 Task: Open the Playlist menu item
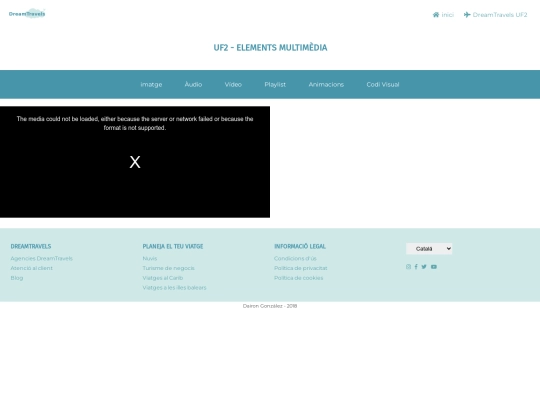[275, 84]
